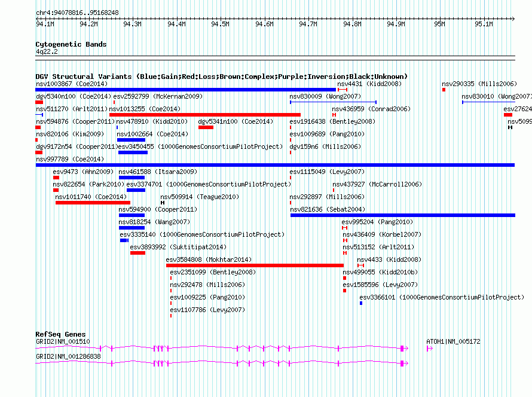
Task: Open nsv4433 (Kidd2008) variant
Action: coord(389,259)
